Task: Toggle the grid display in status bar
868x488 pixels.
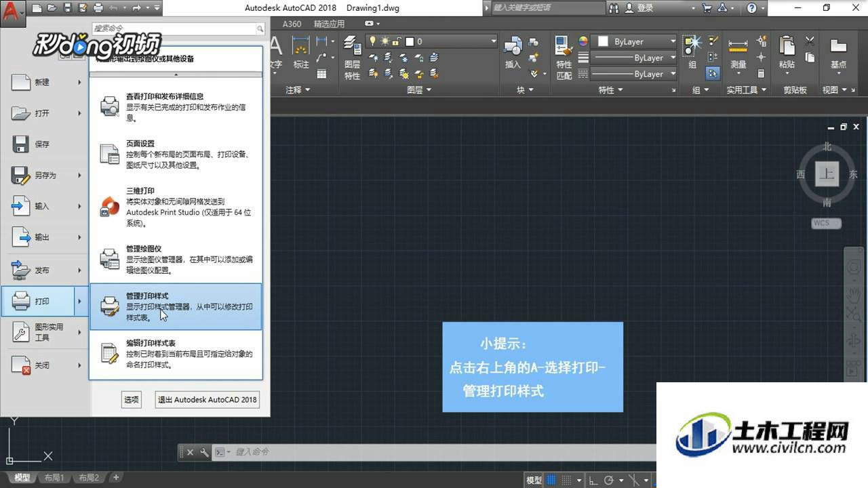Action: (x=551, y=480)
